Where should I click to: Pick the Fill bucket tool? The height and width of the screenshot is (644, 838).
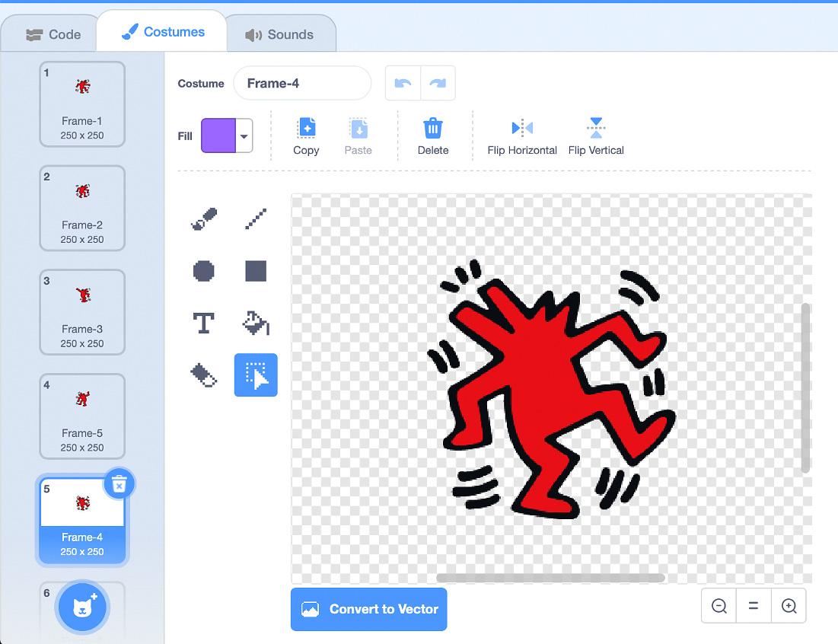(256, 323)
